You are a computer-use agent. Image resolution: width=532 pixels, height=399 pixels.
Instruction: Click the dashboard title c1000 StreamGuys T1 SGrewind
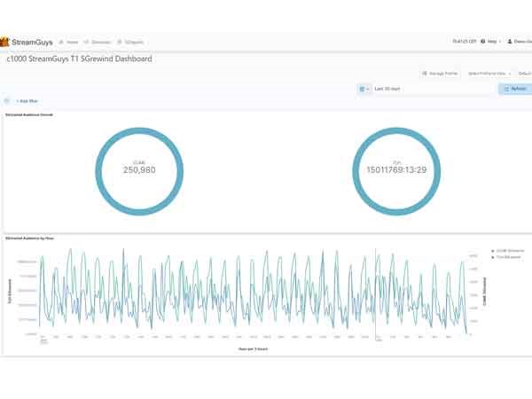pyautogui.click(x=79, y=59)
